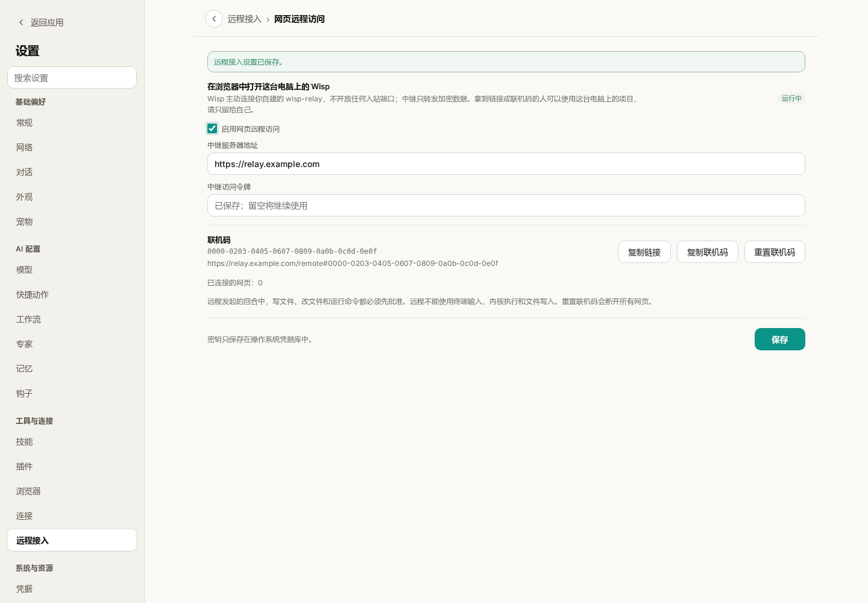This screenshot has height=603, width=868.
Task: Toggle the 启用网页远程访问 checkbox
Action: coord(212,128)
